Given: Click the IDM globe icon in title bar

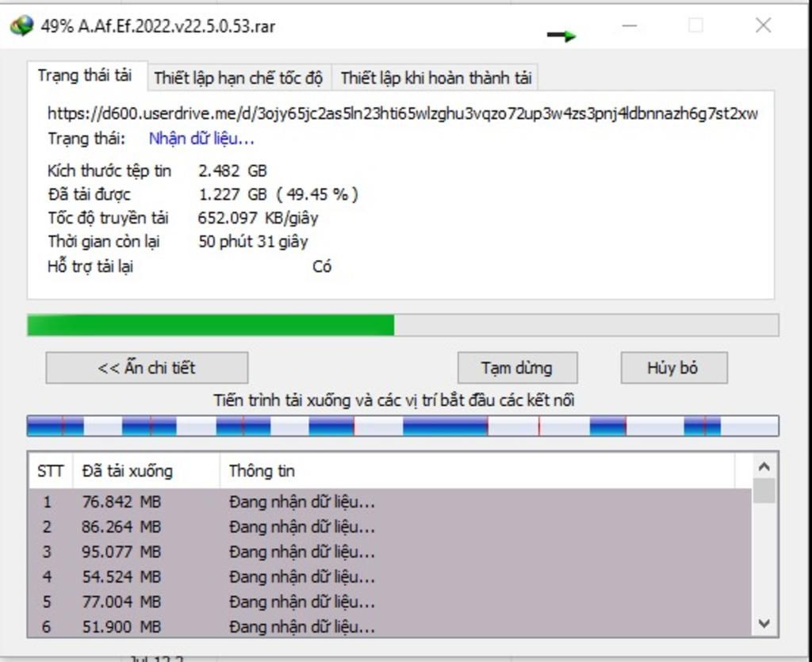Looking at the screenshot, I should coord(21,26).
